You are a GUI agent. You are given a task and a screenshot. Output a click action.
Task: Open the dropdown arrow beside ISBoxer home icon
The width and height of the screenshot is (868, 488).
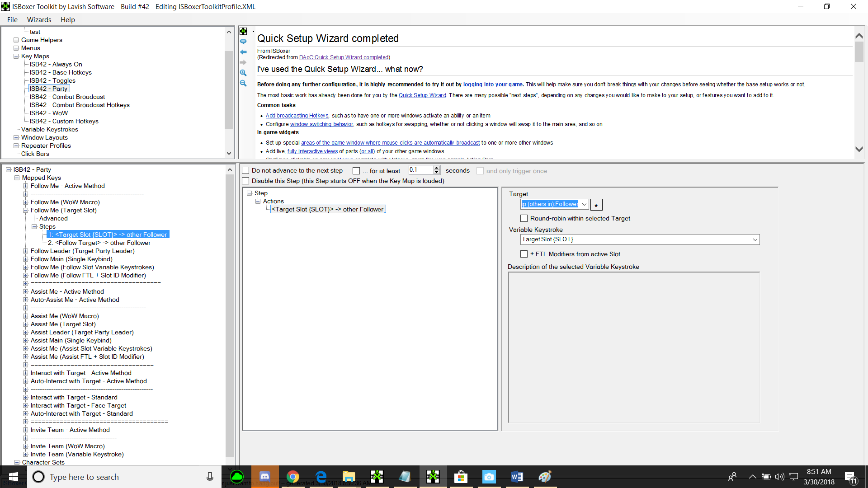(x=253, y=31)
